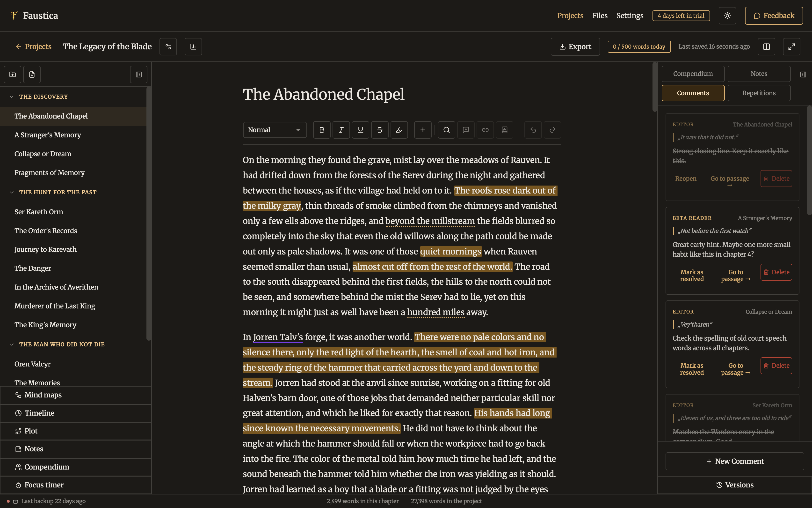Switch to the Compendium tab
This screenshot has height=508, width=812.
click(693, 74)
